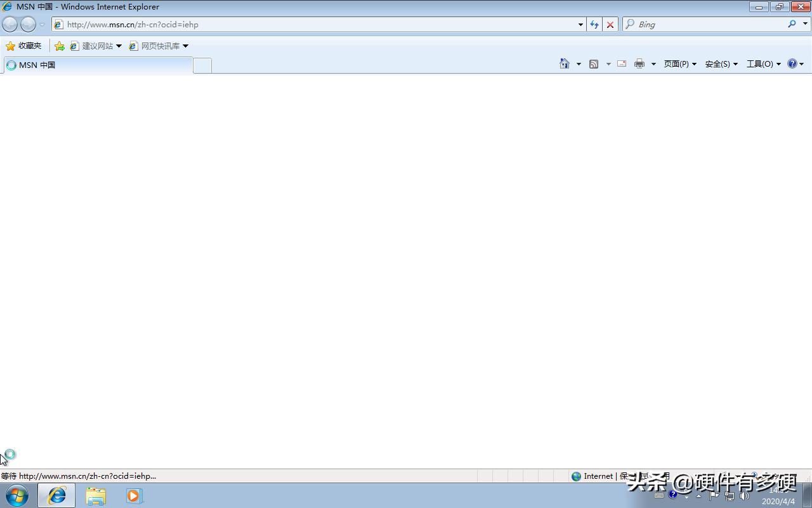The width and height of the screenshot is (812, 508).
Task: Open the 网页快讯库 web slice gallery
Action: (x=159, y=46)
